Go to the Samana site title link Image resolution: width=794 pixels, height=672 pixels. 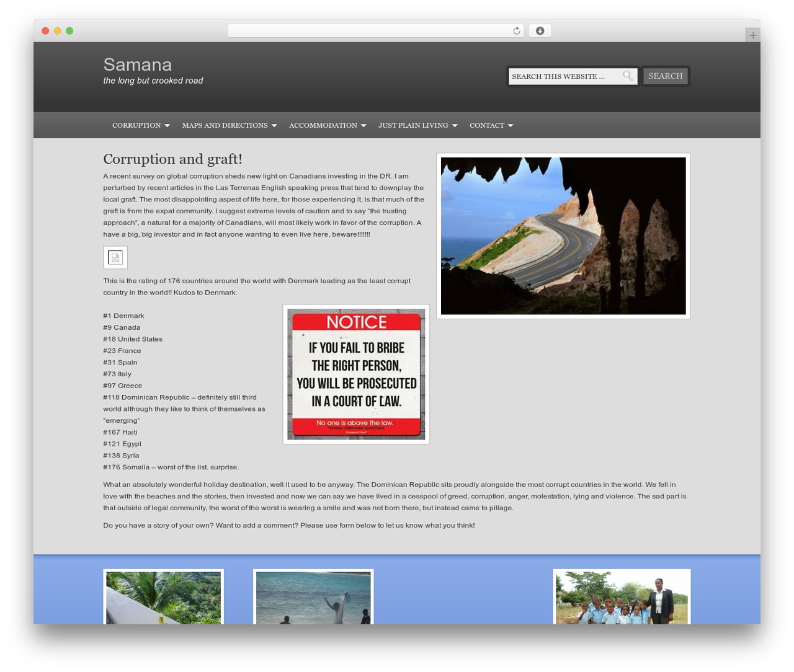pos(138,64)
